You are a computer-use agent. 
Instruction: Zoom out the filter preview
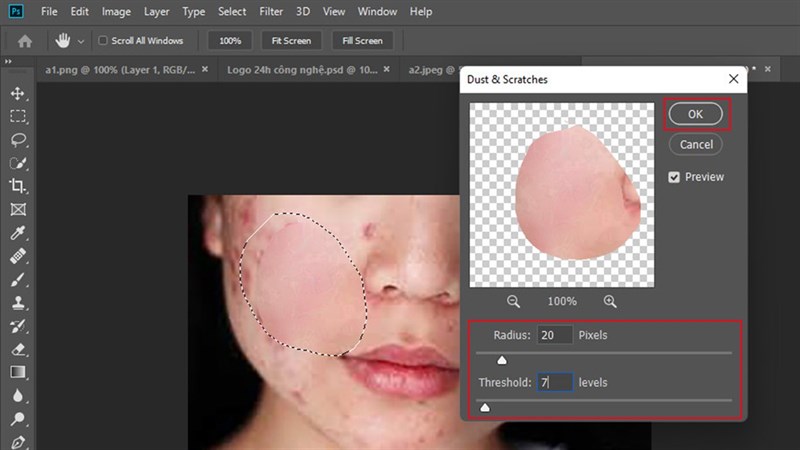[x=513, y=301]
